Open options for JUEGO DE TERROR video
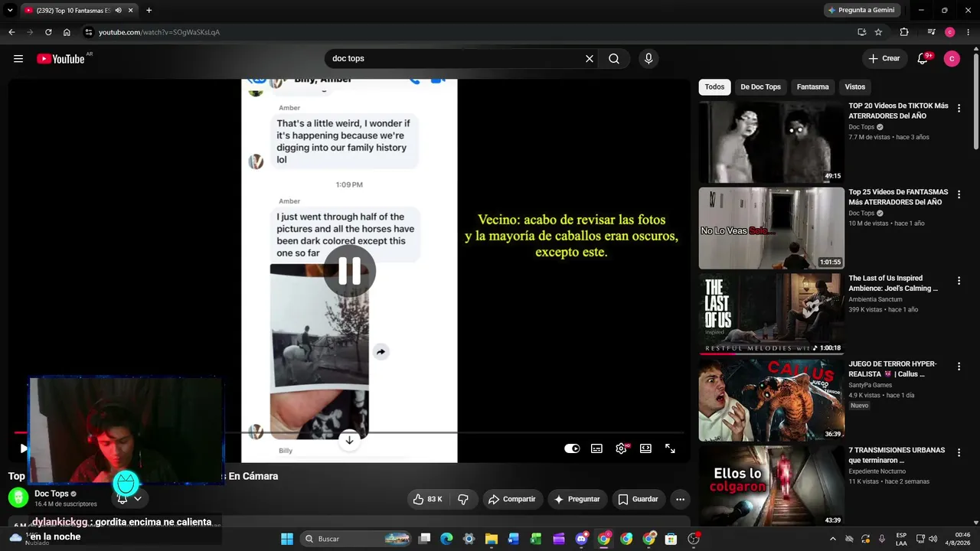The image size is (980, 551). coord(959,367)
